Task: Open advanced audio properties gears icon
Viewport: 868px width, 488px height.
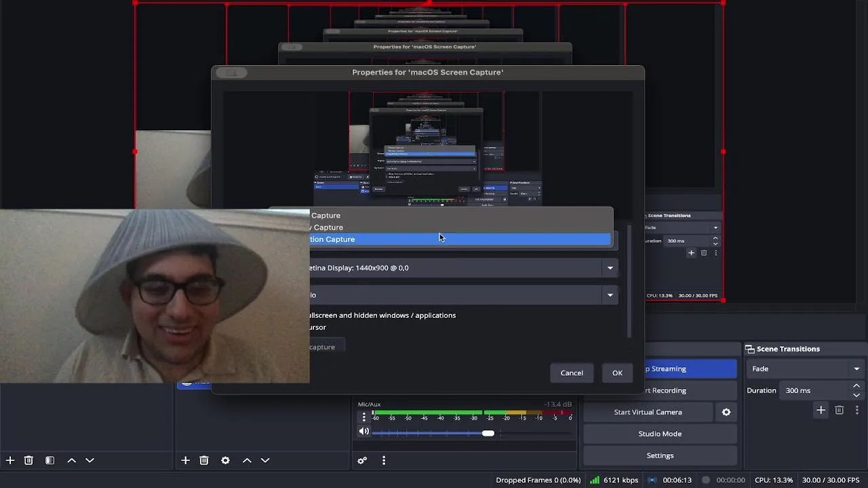Action: [362, 460]
